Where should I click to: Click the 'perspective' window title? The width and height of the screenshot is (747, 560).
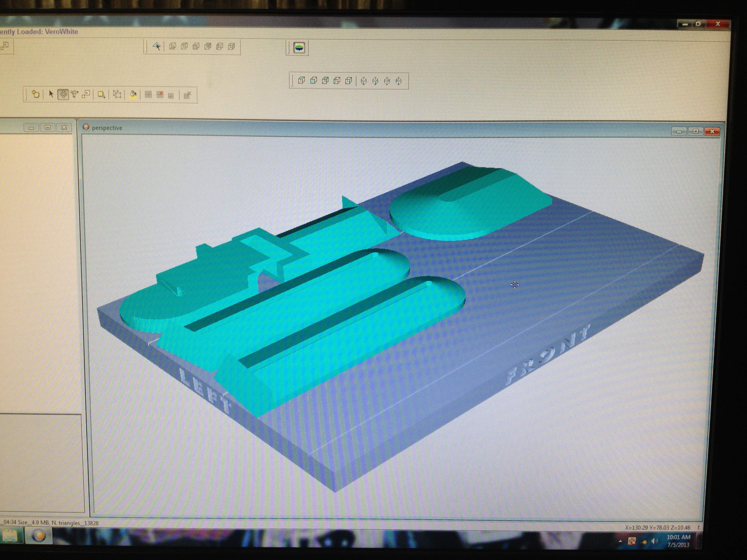click(107, 128)
